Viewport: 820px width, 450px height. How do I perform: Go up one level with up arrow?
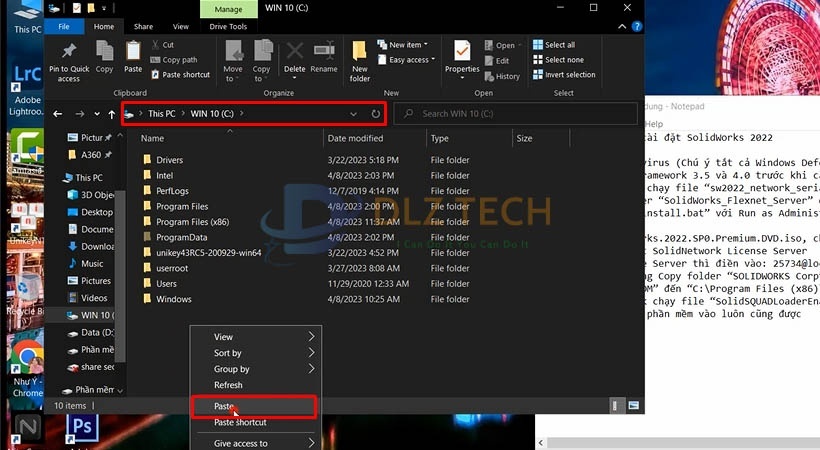point(111,114)
